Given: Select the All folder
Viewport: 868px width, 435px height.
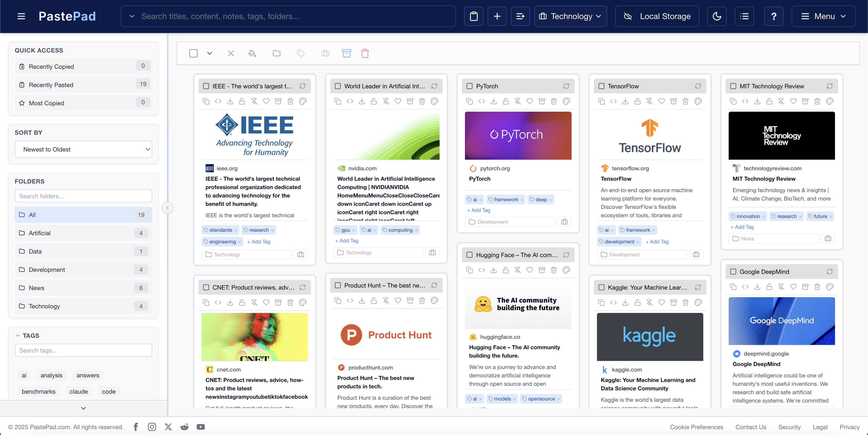Looking at the screenshot, I should click(83, 215).
